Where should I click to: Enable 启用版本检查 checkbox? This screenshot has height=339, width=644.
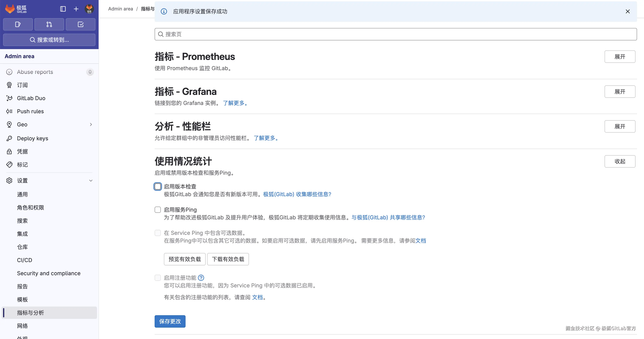158,186
